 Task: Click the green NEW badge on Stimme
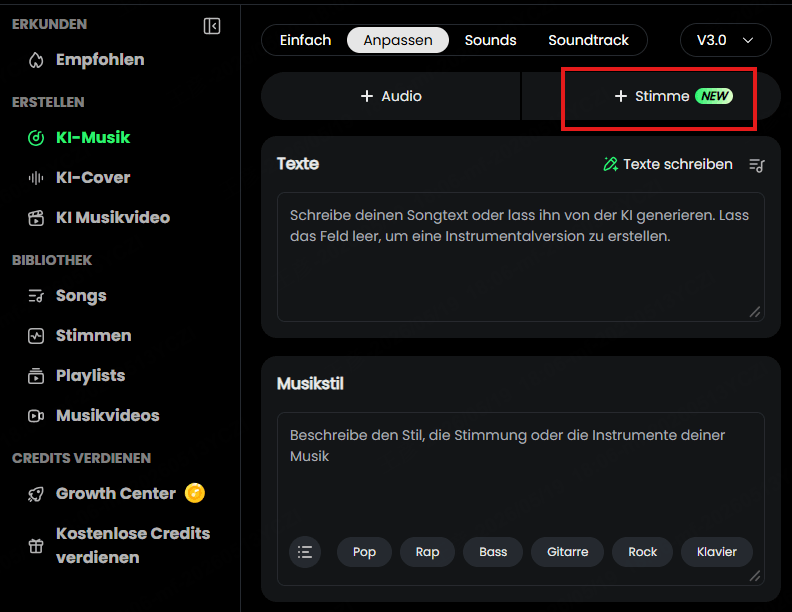(714, 96)
